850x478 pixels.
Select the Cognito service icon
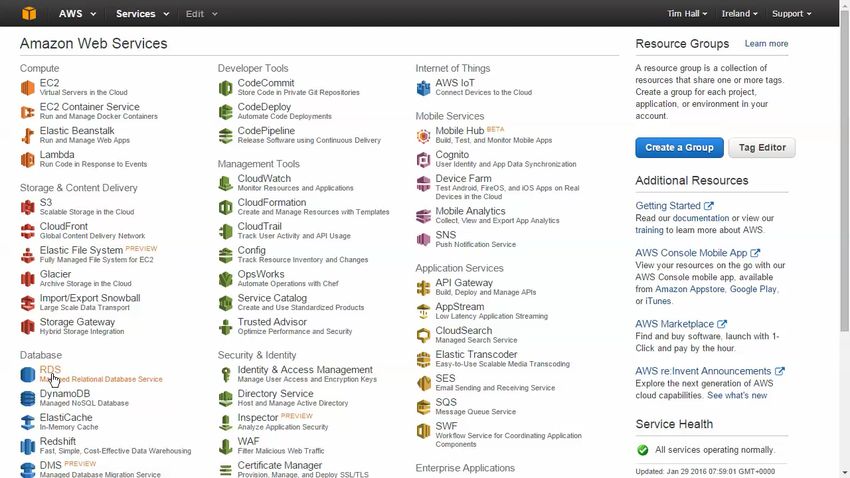[424, 159]
